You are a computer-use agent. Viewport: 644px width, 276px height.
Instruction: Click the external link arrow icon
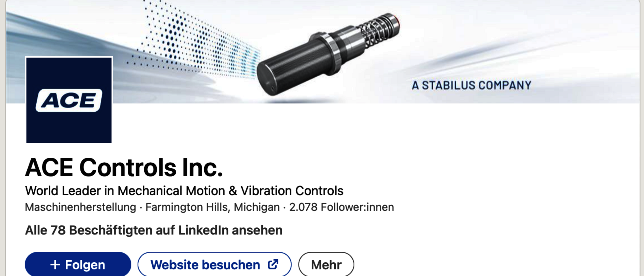273,264
